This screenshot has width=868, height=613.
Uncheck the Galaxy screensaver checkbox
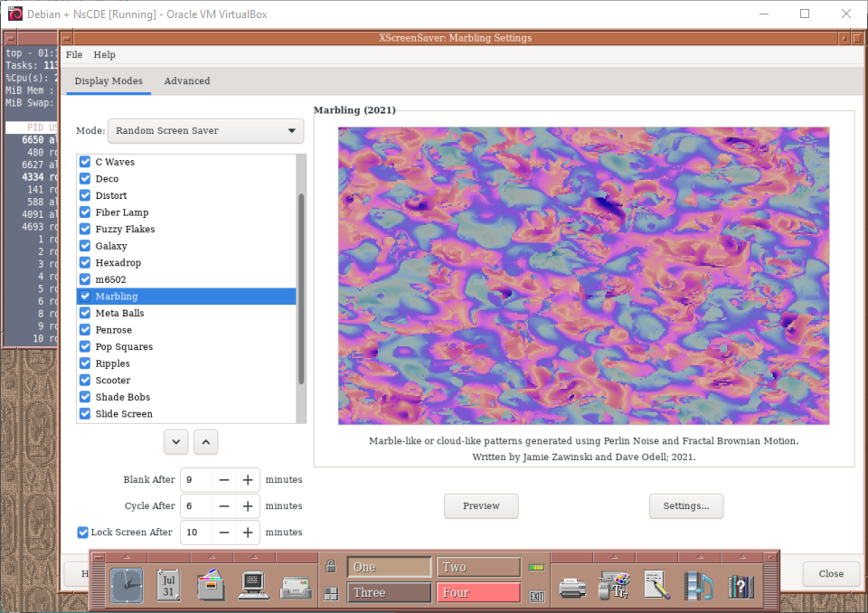[x=85, y=246]
